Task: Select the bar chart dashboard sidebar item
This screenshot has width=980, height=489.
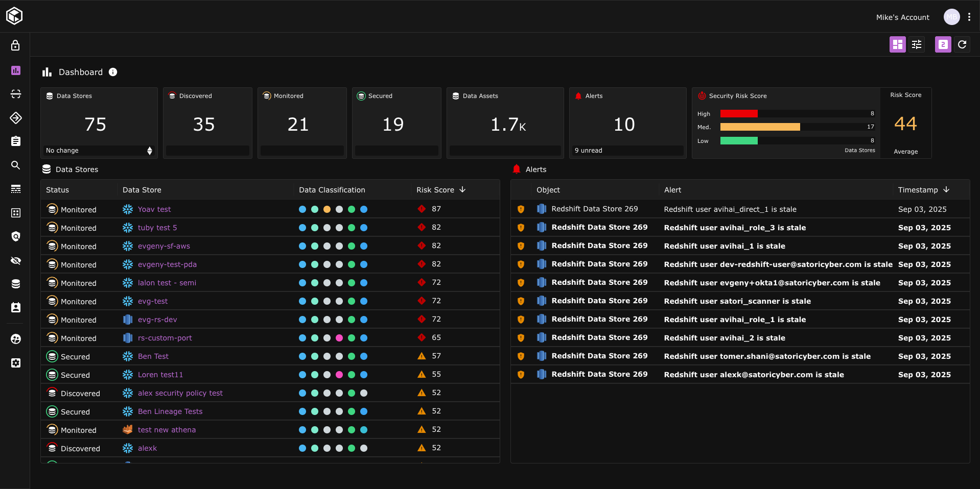Action: [16, 70]
